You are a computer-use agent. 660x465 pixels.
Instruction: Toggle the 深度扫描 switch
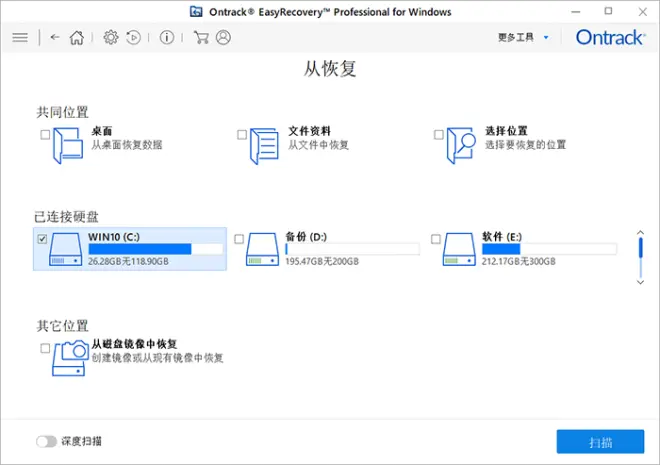pos(46,441)
